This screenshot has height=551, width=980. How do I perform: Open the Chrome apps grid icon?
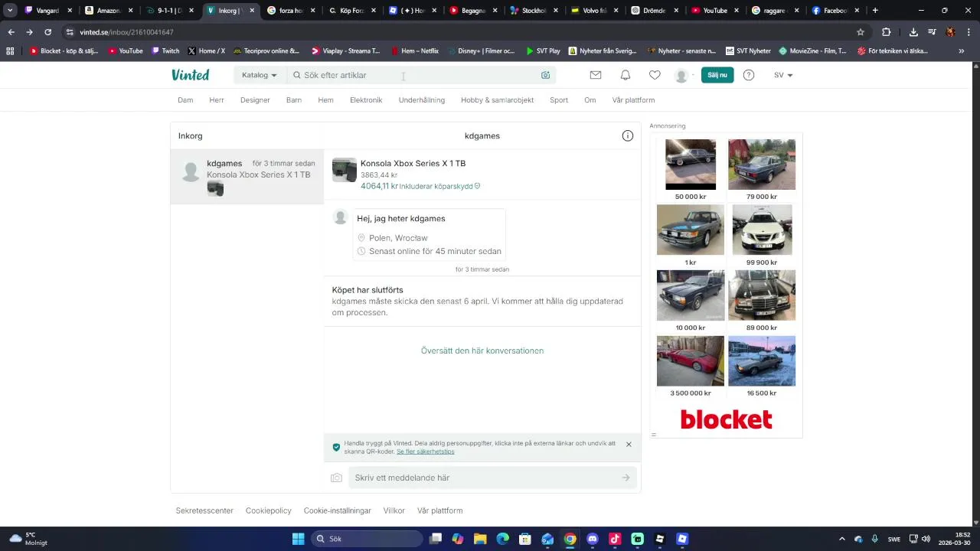10,51
